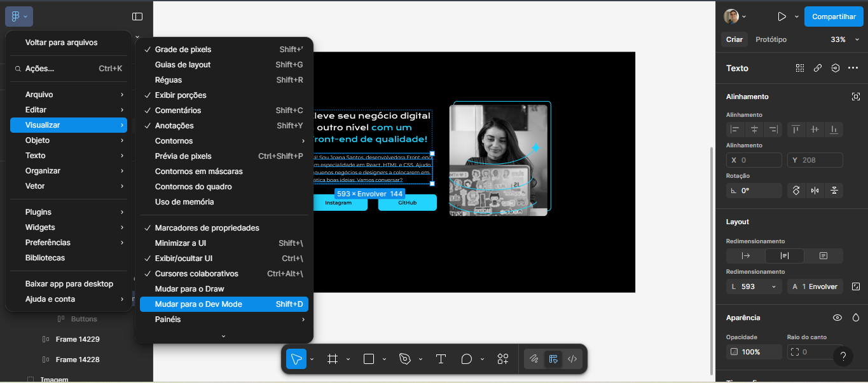Switch to Design mode icon in toolbar
This screenshot has width=868, height=383.
pyautogui.click(x=553, y=359)
